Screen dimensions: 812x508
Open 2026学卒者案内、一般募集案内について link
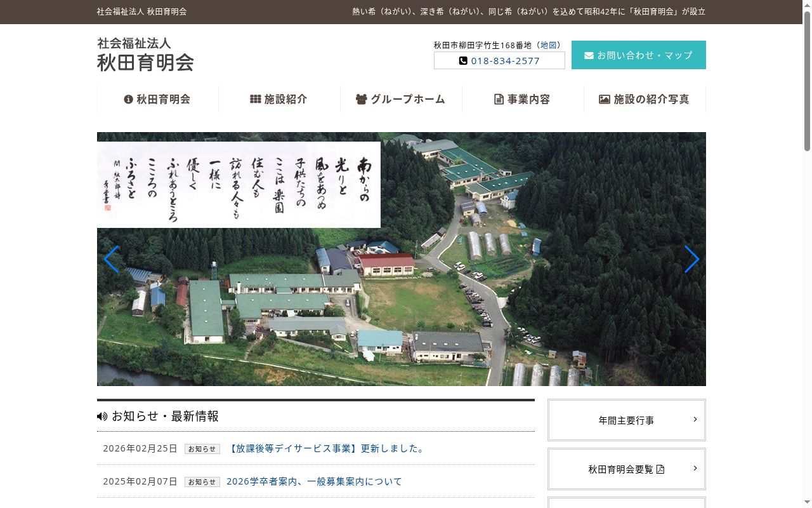tap(314, 481)
